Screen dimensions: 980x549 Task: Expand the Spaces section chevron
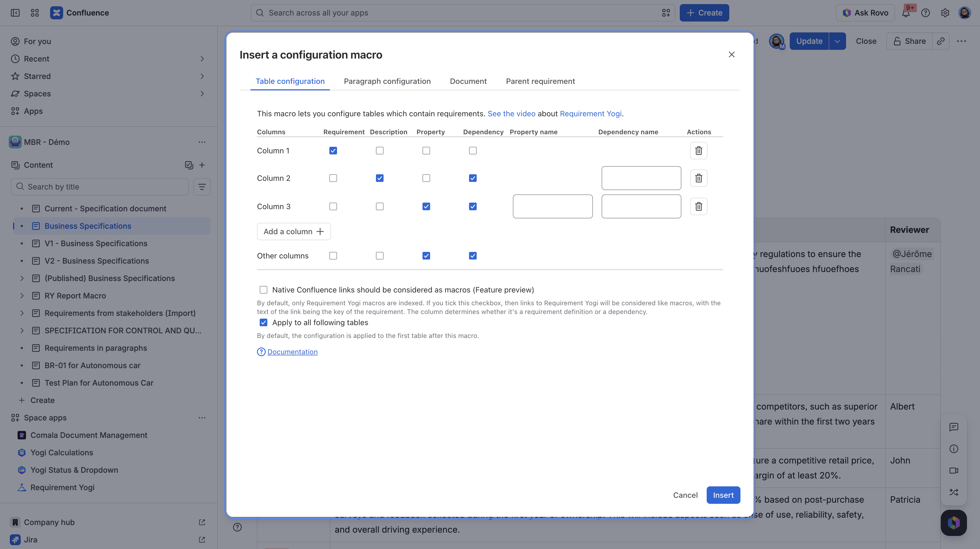coord(202,94)
